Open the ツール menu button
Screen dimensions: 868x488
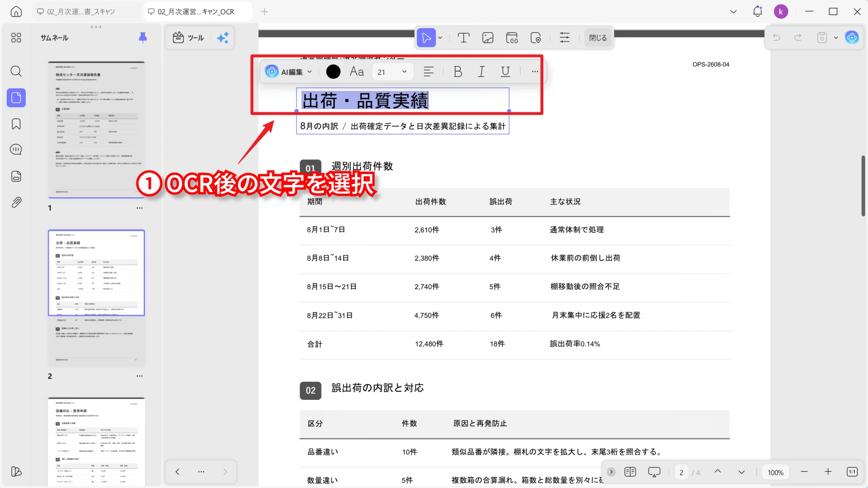pyautogui.click(x=188, y=38)
